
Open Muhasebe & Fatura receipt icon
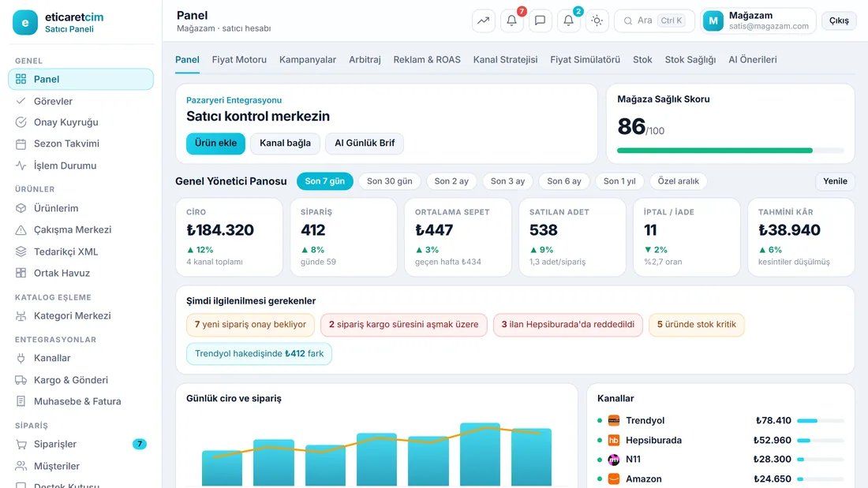click(x=21, y=401)
